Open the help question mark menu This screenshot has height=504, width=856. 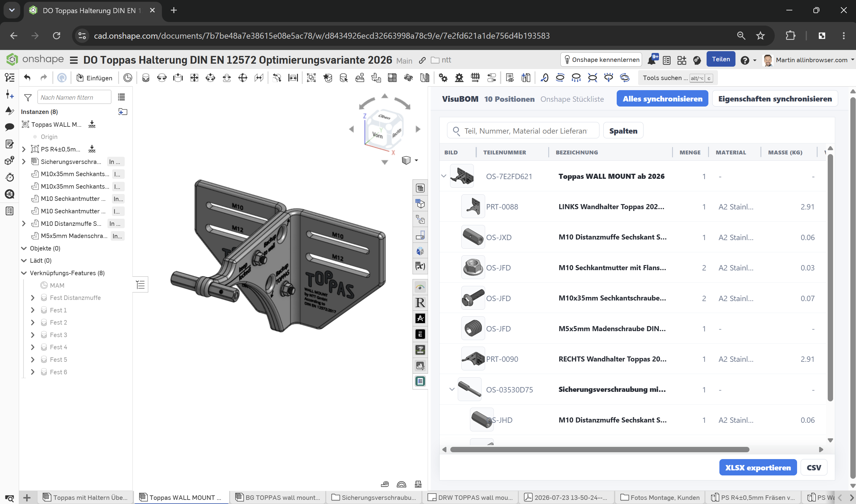[x=745, y=60]
